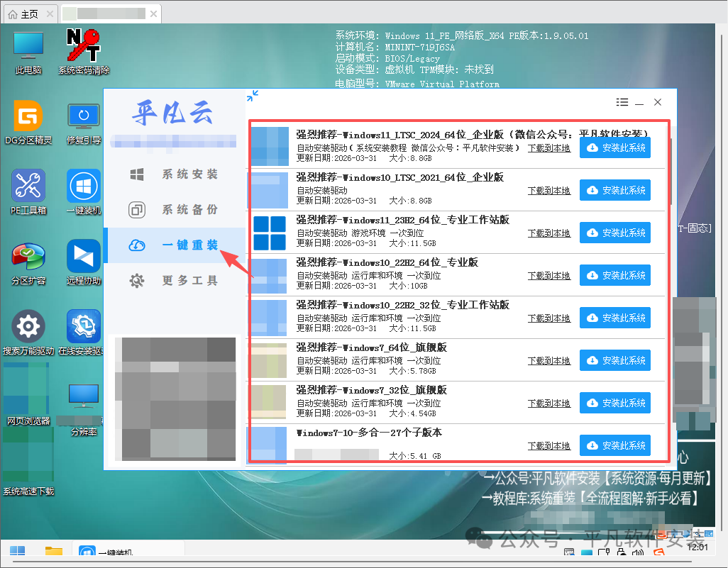The image size is (728, 568).
Task: Click 下载到本地 for Windows10_LTSC_2021
Action: tap(548, 191)
